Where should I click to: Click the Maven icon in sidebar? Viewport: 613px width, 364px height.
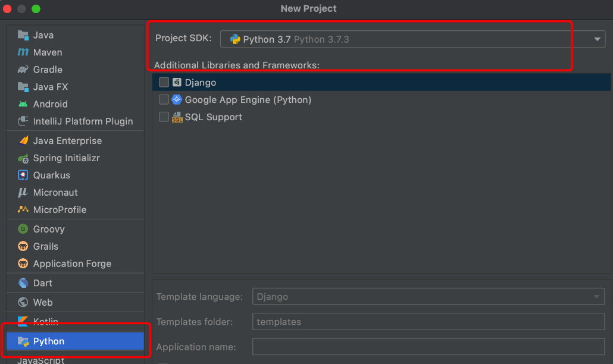pos(23,52)
